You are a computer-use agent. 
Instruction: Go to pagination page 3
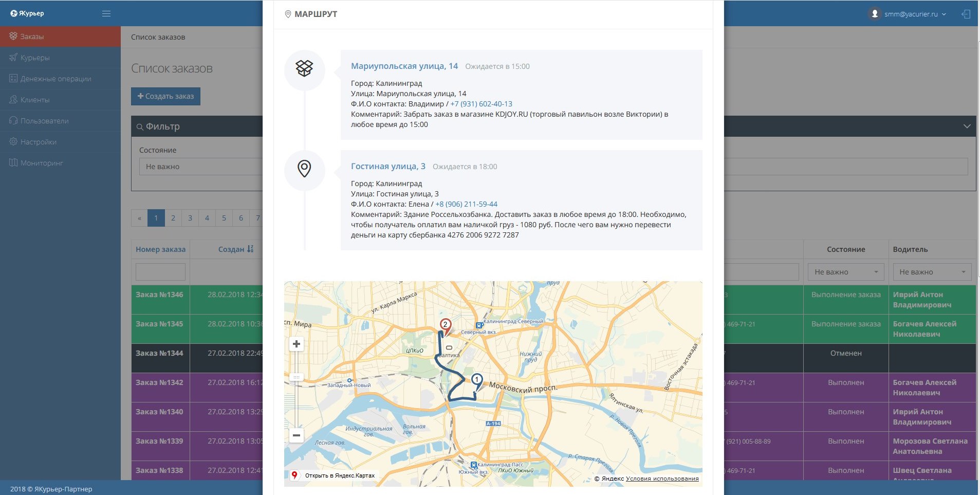190,218
